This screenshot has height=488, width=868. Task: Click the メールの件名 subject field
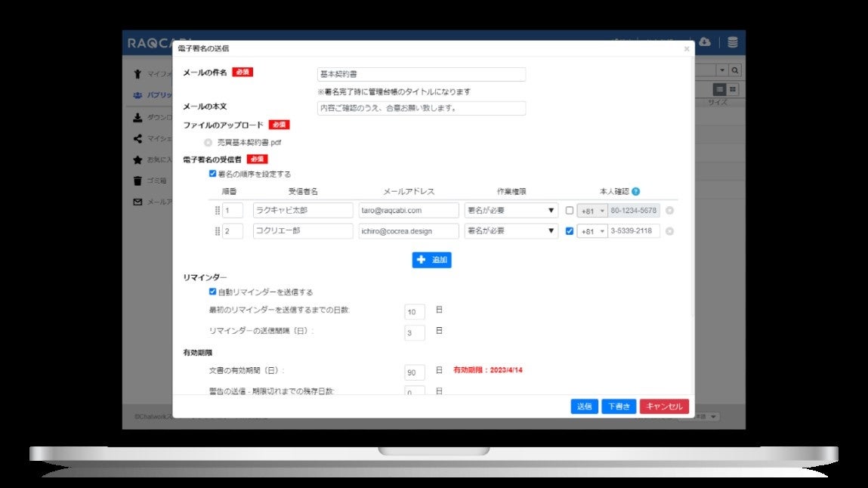(422, 74)
